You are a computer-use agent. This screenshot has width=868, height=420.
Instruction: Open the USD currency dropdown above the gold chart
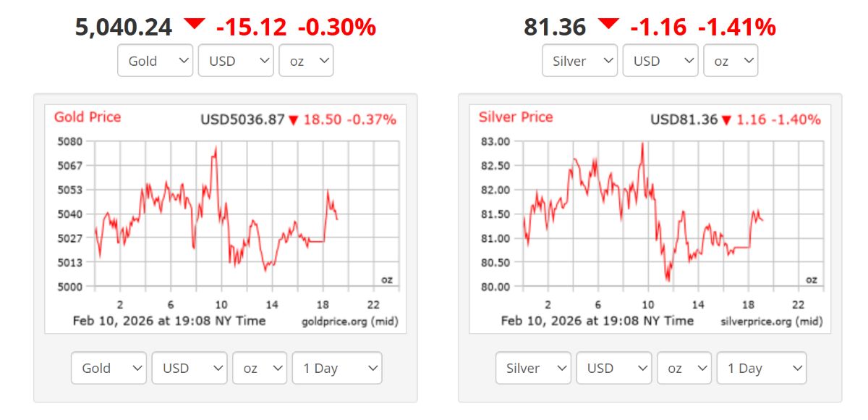click(x=235, y=61)
